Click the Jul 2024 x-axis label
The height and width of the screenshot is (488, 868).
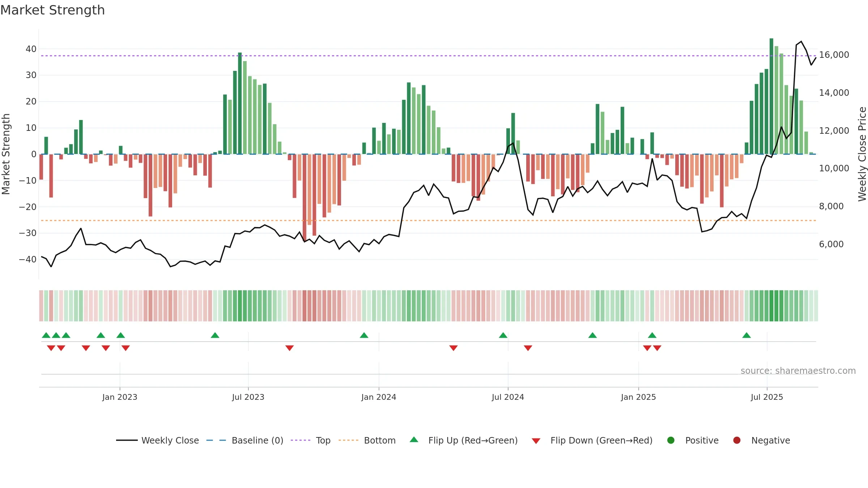coord(508,397)
